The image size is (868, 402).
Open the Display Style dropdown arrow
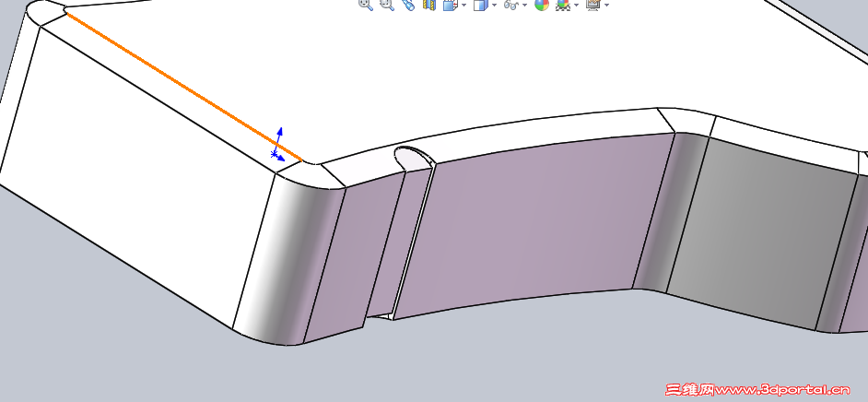point(494,5)
